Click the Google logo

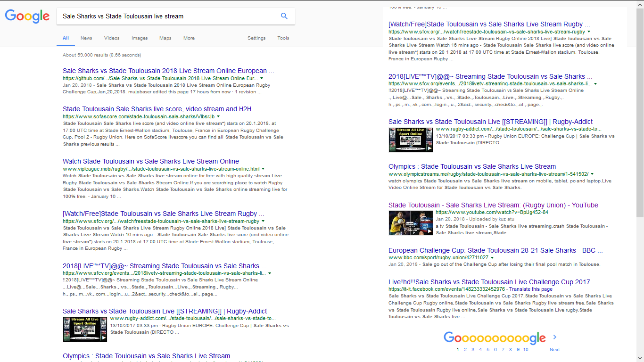27,16
